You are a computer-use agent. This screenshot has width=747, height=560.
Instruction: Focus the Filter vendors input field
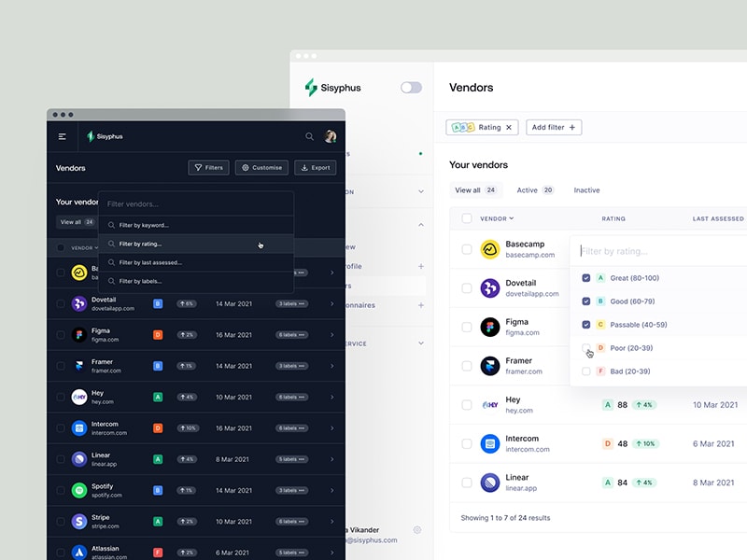[x=196, y=203]
